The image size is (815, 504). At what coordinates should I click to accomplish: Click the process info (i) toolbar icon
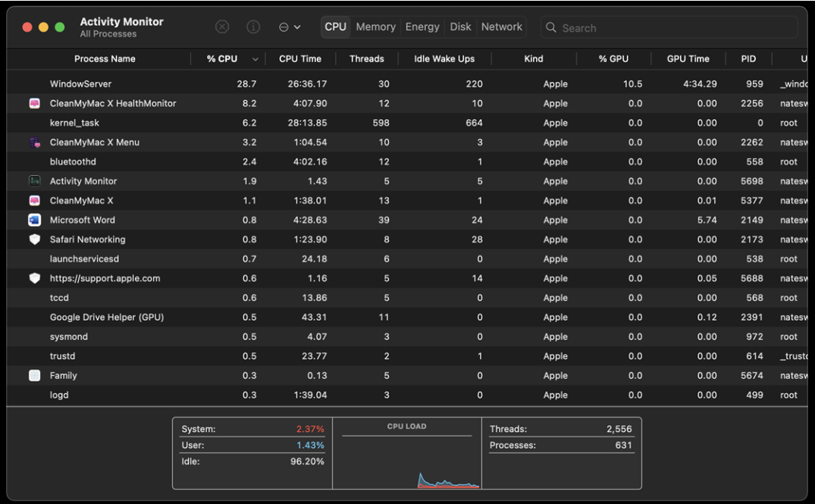click(253, 27)
